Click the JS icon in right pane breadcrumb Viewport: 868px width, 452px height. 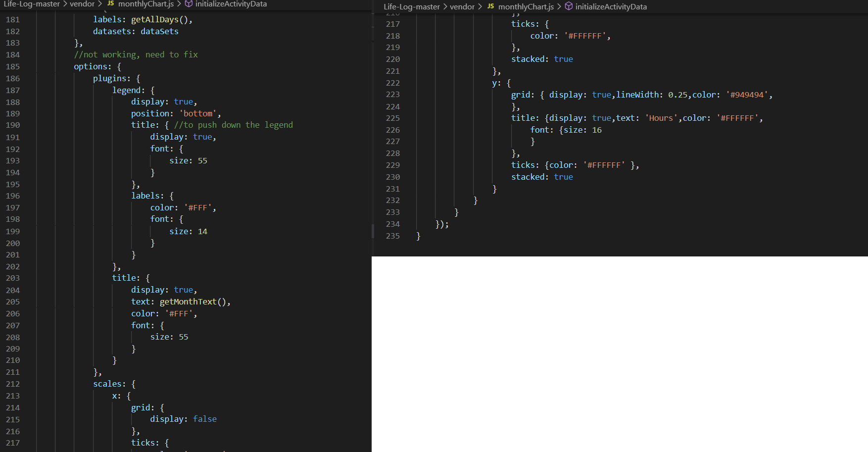click(x=490, y=6)
